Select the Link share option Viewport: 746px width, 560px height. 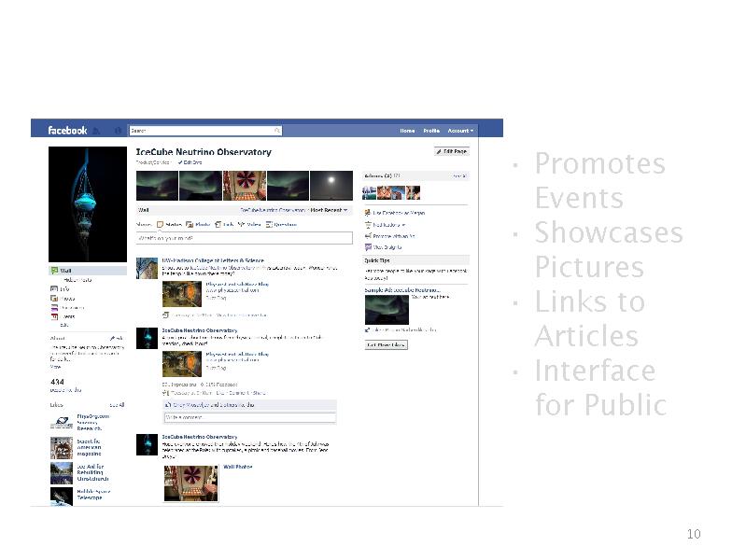(x=224, y=224)
